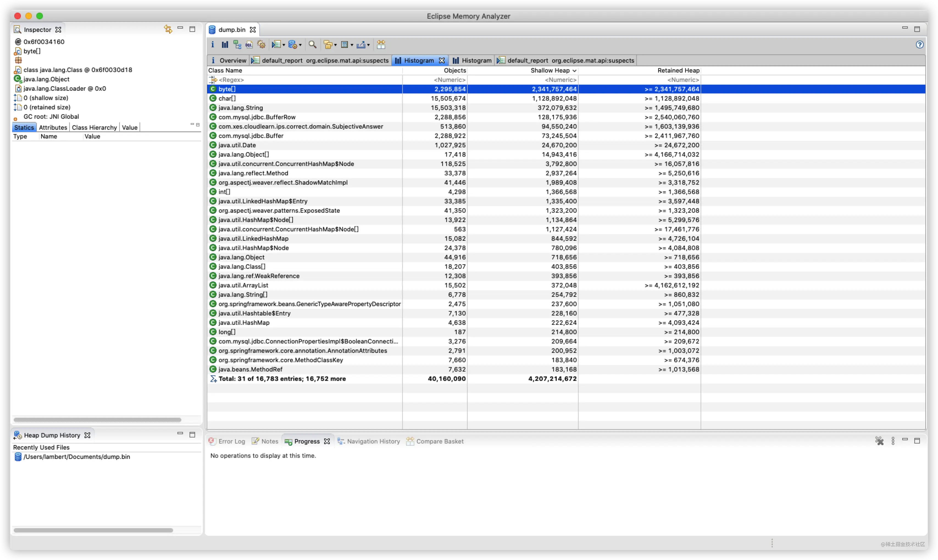Open the help question mark icon

click(920, 45)
